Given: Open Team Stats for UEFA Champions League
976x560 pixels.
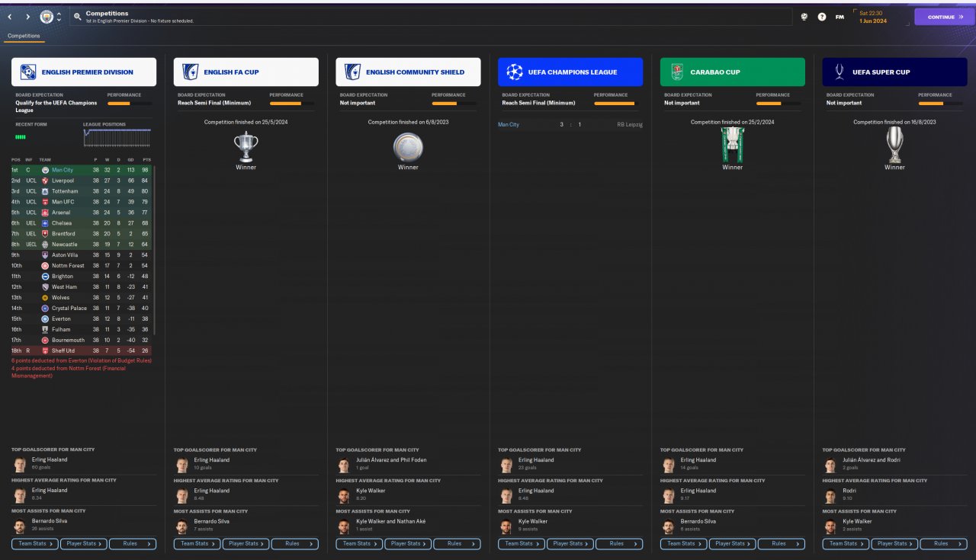Looking at the screenshot, I should 522,544.
